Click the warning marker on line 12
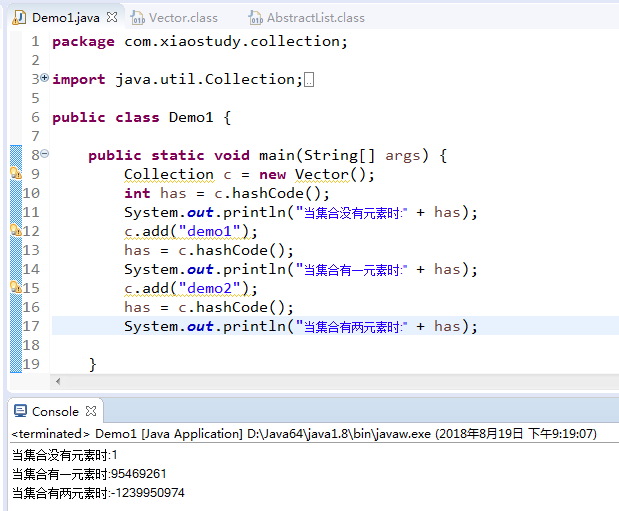Viewport: 619px width, 511px height. 16,230
